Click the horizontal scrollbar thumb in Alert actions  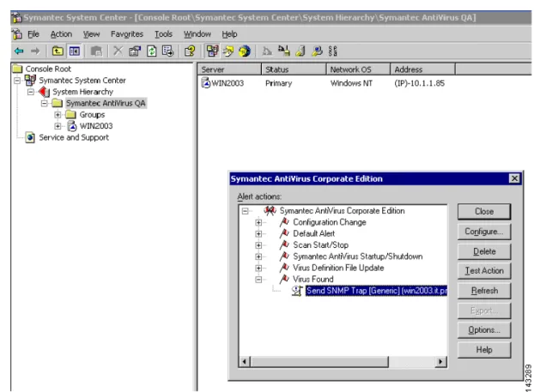pyautogui.click(x=319, y=362)
